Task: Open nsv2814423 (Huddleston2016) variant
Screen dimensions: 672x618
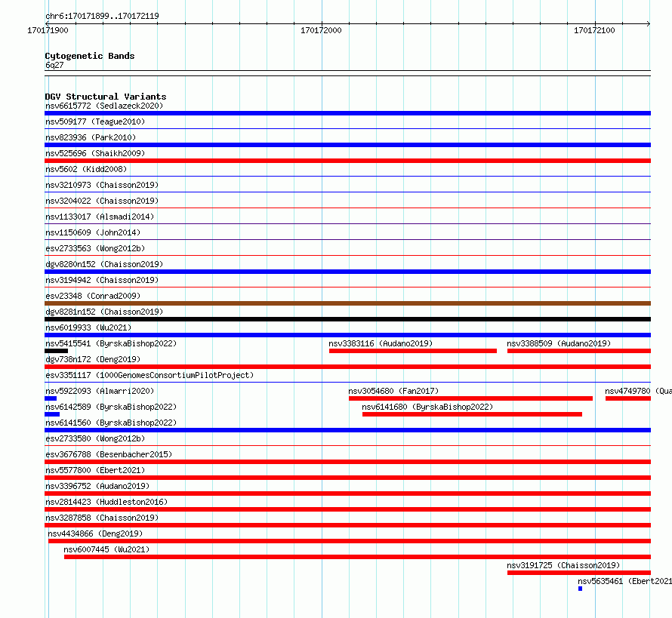Action: 106,502
